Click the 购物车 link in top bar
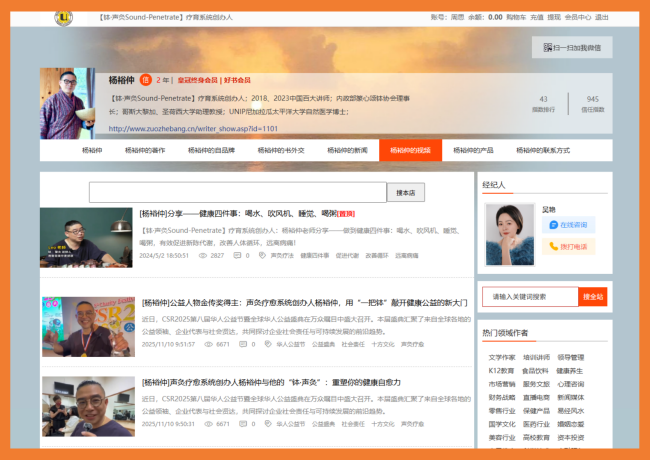The image size is (650, 460). tap(516, 17)
